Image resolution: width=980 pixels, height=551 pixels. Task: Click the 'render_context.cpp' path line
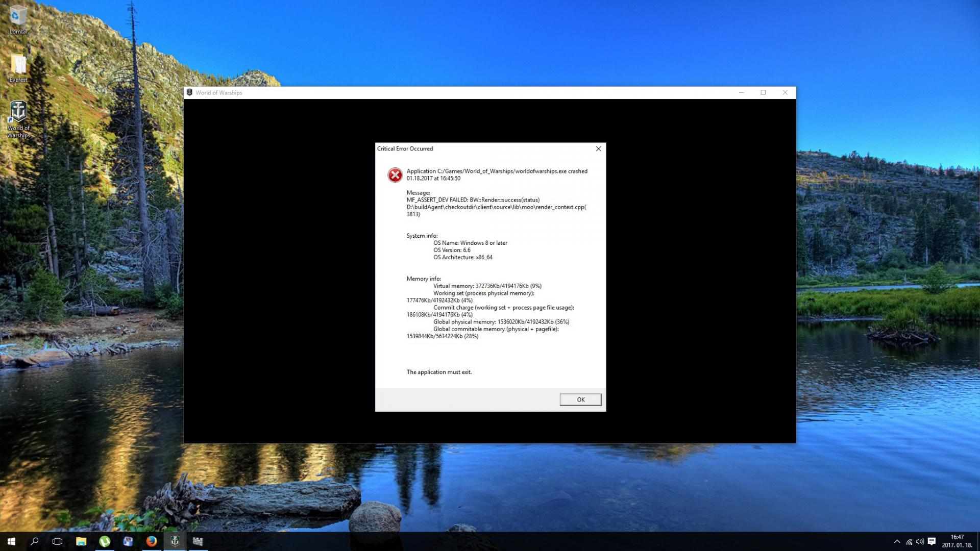(496, 207)
